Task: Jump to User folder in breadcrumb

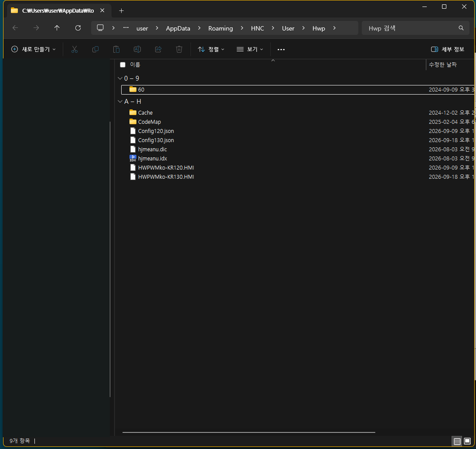Action: (288, 28)
